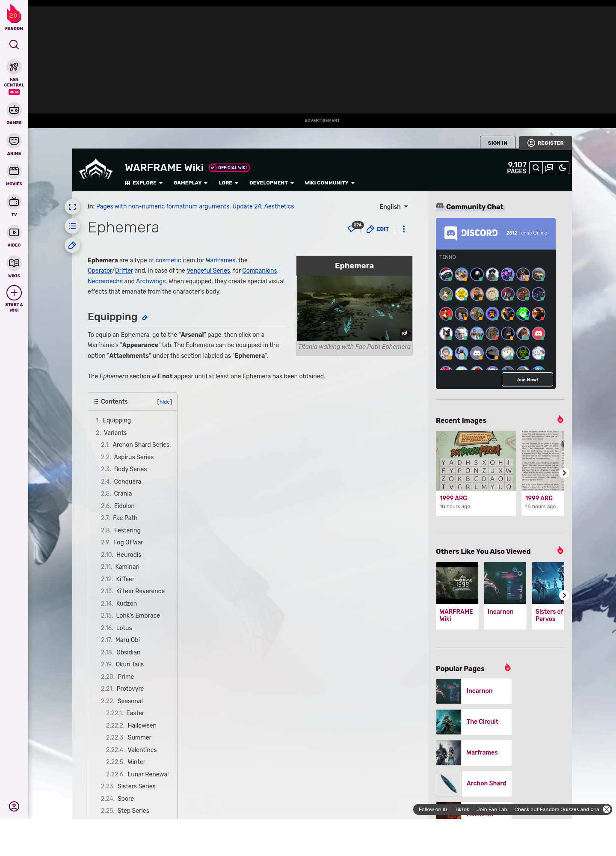Open Fan Central rocket icon
Screen dimensions: 616x856
[x=14, y=67]
